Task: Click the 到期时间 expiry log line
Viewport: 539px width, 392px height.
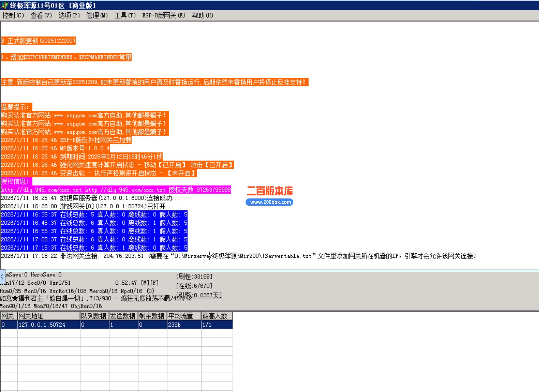Action: click(x=82, y=156)
